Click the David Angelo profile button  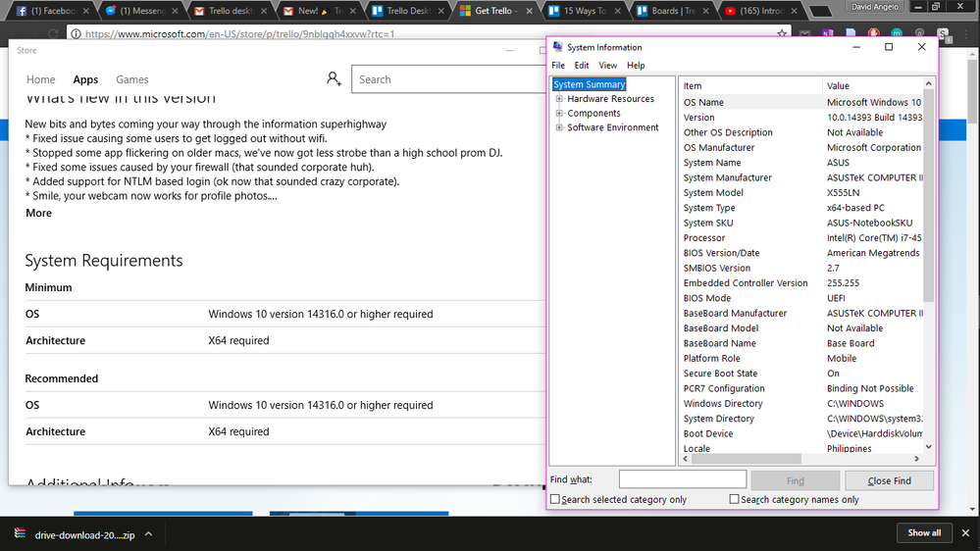click(875, 6)
